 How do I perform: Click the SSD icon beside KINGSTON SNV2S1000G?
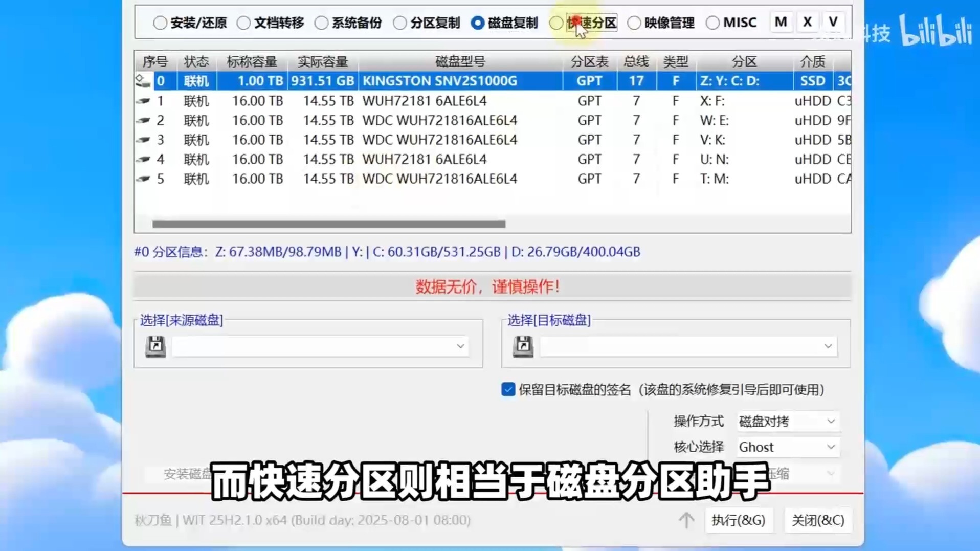142,80
